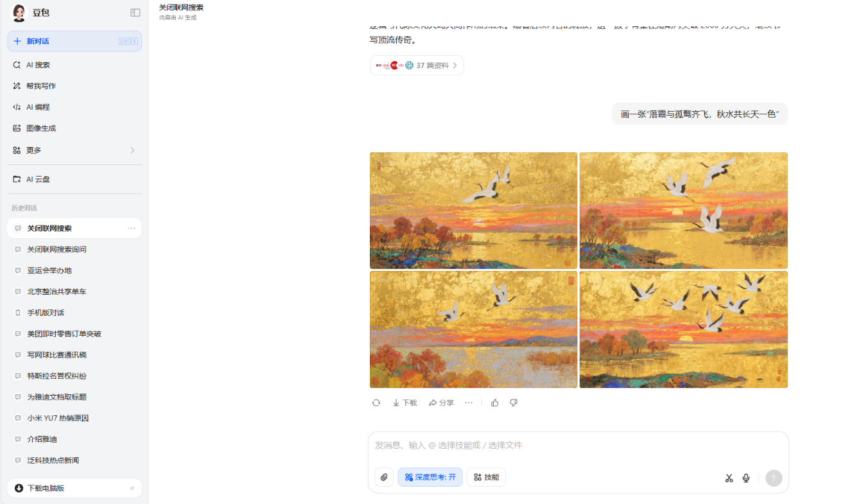Click the microphone voice input icon
This screenshot has height=504, width=843.
tap(746, 478)
